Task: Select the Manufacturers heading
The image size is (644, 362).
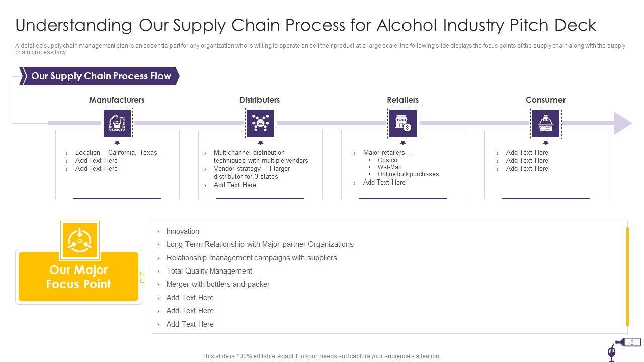Action: 117,100
